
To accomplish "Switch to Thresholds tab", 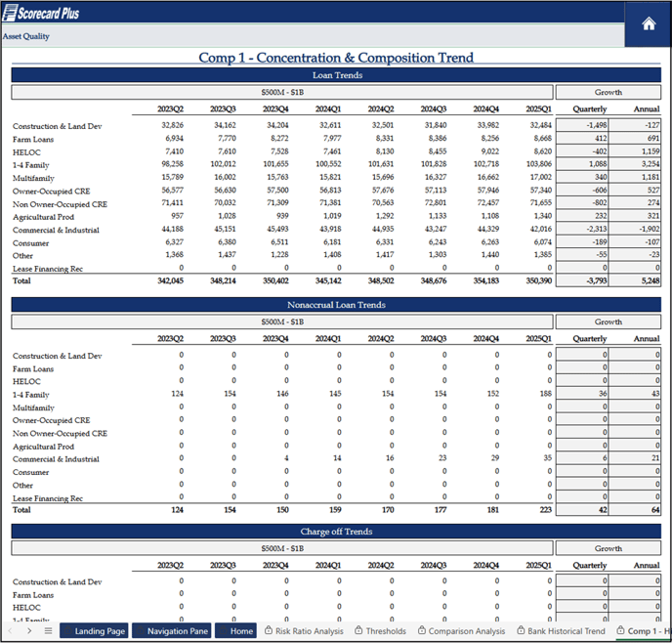I will coord(386,631).
